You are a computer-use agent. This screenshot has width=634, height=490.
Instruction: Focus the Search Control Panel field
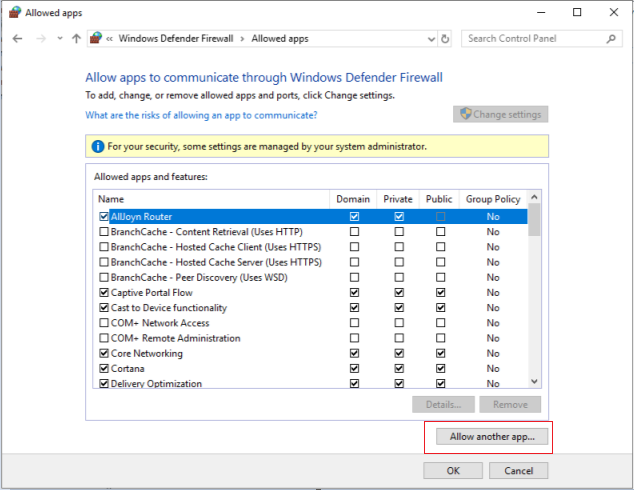coord(541,39)
